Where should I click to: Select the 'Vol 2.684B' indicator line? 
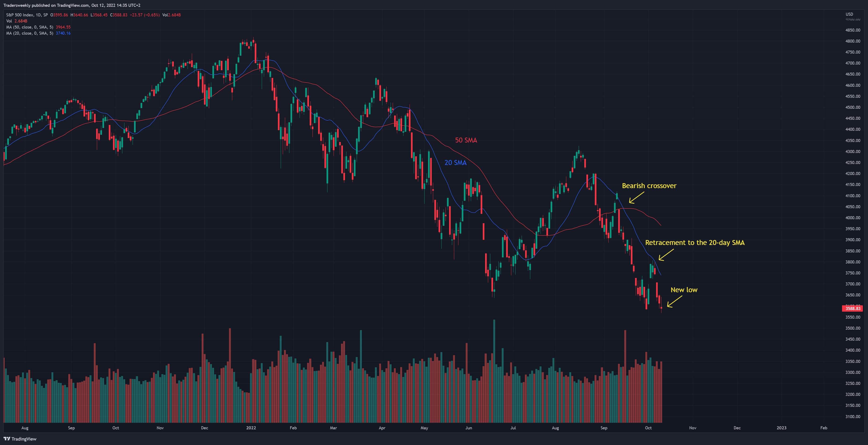17,21
